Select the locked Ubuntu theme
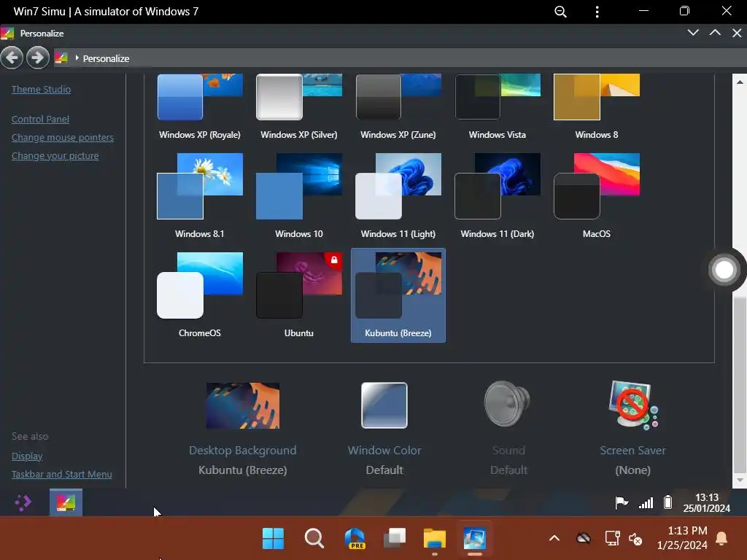Screen dimensions: 747x560 298,295
